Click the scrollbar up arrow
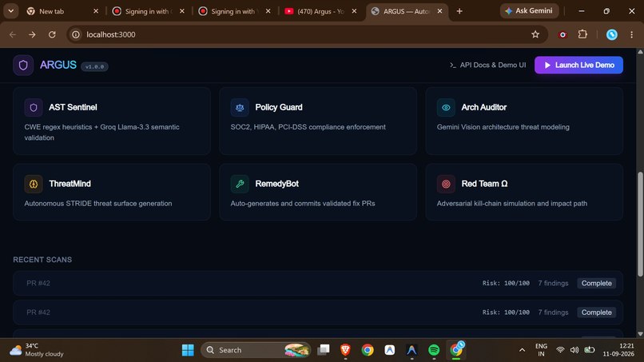This screenshot has height=362, width=644. coord(640,52)
